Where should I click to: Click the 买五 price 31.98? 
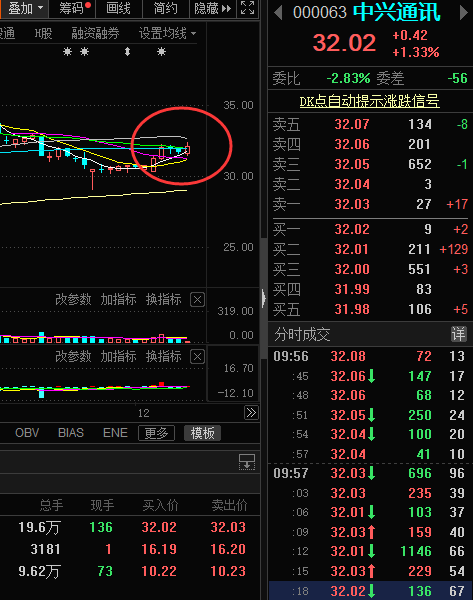click(x=352, y=309)
